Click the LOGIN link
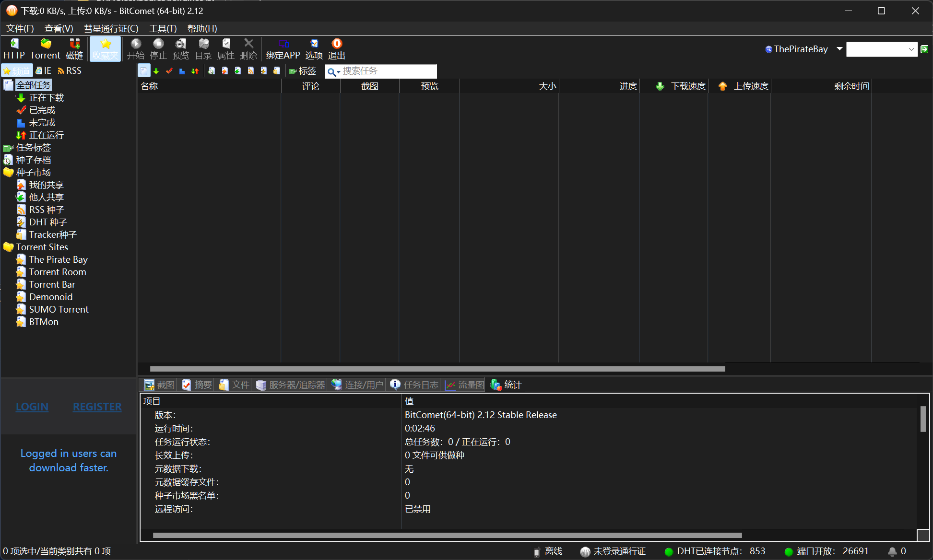The width and height of the screenshot is (933, 560). [x=32, y=407]
